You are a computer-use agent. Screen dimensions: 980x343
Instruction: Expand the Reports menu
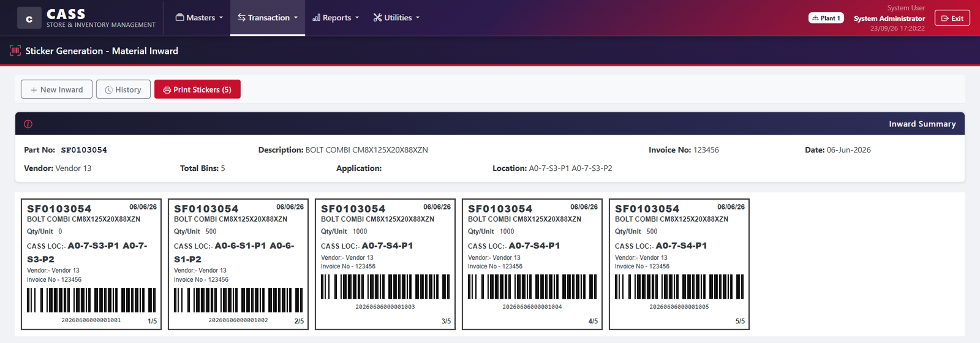tap(336, 18)
